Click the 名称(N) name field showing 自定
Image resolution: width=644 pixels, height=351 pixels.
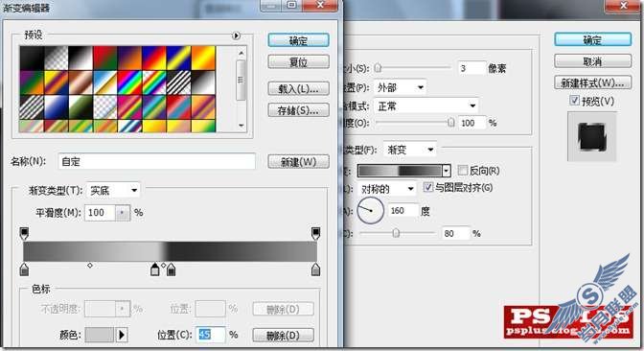coord(157,161)
